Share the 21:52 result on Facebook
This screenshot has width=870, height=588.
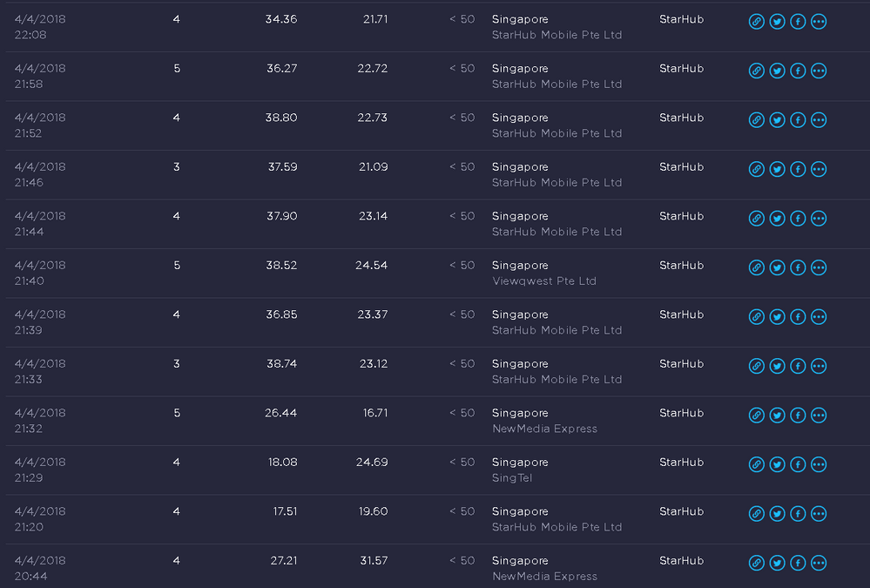tap(798, 120)
